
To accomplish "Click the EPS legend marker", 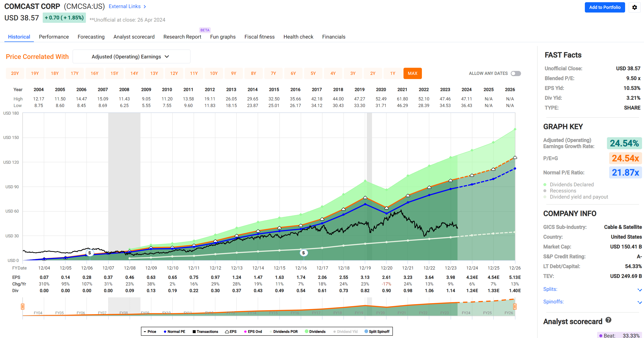I will (x=227, y=331).
